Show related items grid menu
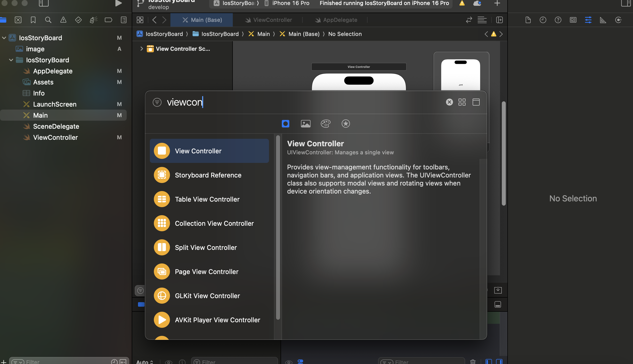The image size is (633, 364). click(140, 20)
